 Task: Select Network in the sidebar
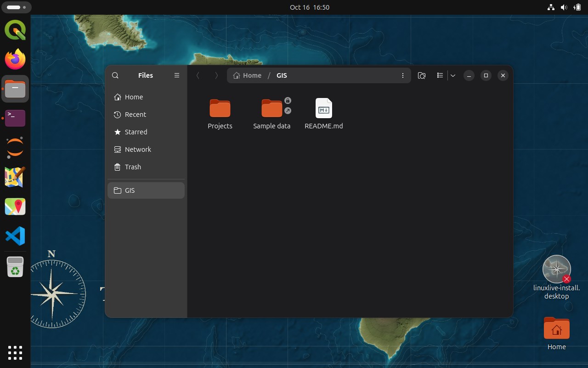click(146, 149)
